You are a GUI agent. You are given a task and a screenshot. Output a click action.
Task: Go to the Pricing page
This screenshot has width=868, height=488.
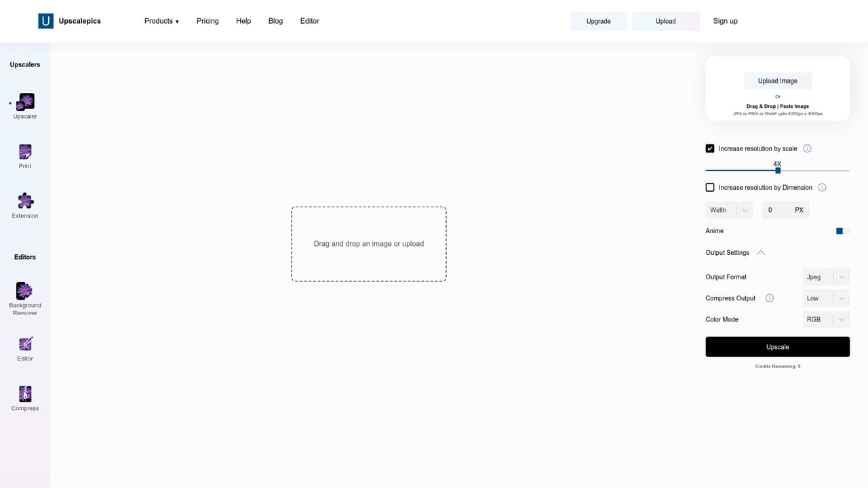[208, 21]
